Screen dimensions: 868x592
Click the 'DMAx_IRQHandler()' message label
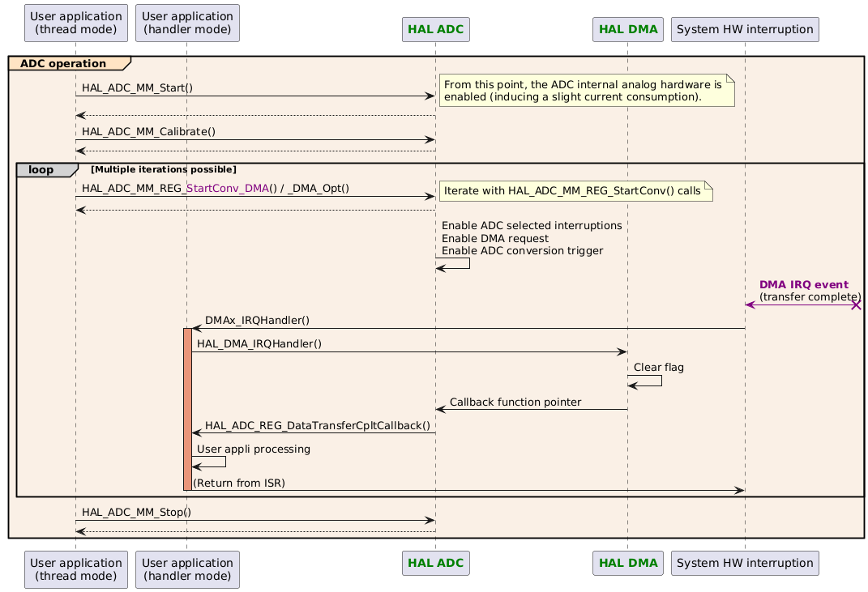257,321
